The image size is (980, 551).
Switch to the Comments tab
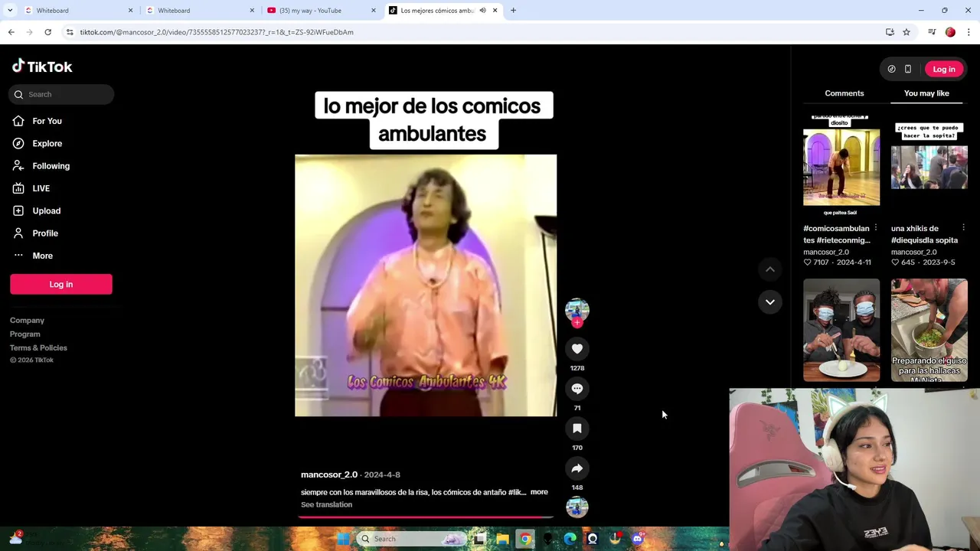844,93
